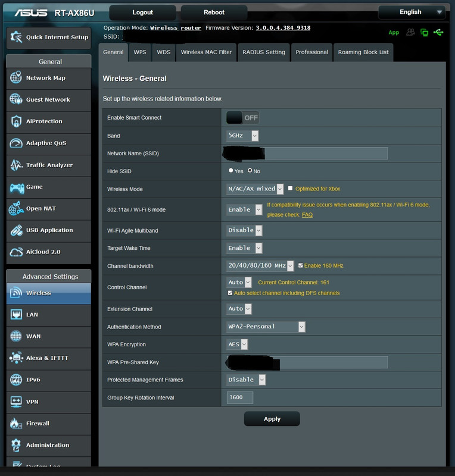Click the Wireless signal icon in sidebar
Viewport: 455px width, 476px height.
[16, 293]
